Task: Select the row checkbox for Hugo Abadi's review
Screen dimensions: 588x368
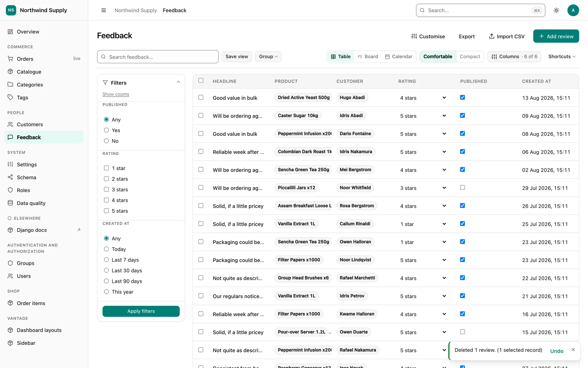Action: [201, 97]
